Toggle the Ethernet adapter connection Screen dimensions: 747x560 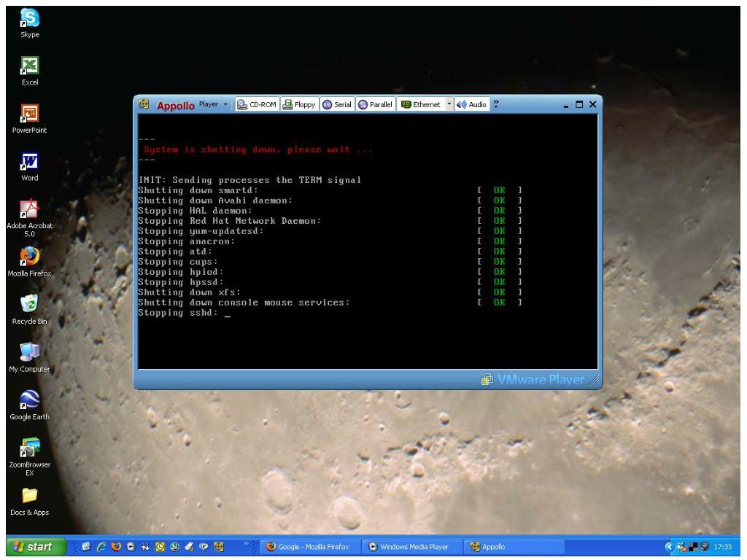(421, 105)
